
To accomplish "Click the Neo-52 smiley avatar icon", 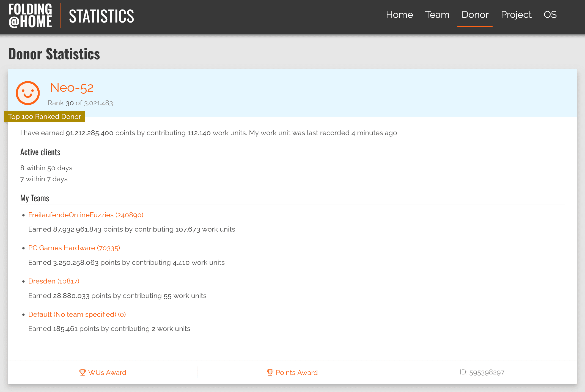I will (x=28, y=93).
